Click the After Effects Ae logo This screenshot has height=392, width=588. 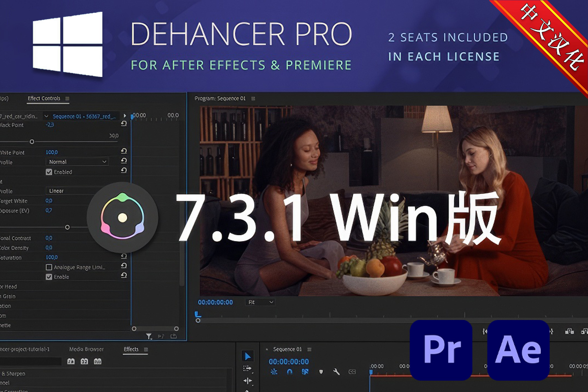click(x=518, y=350)
